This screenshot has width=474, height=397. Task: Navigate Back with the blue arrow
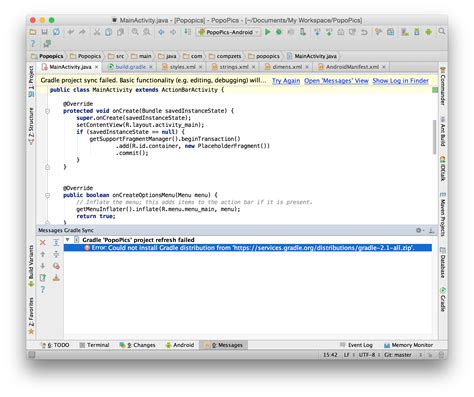tap(162, 32)
